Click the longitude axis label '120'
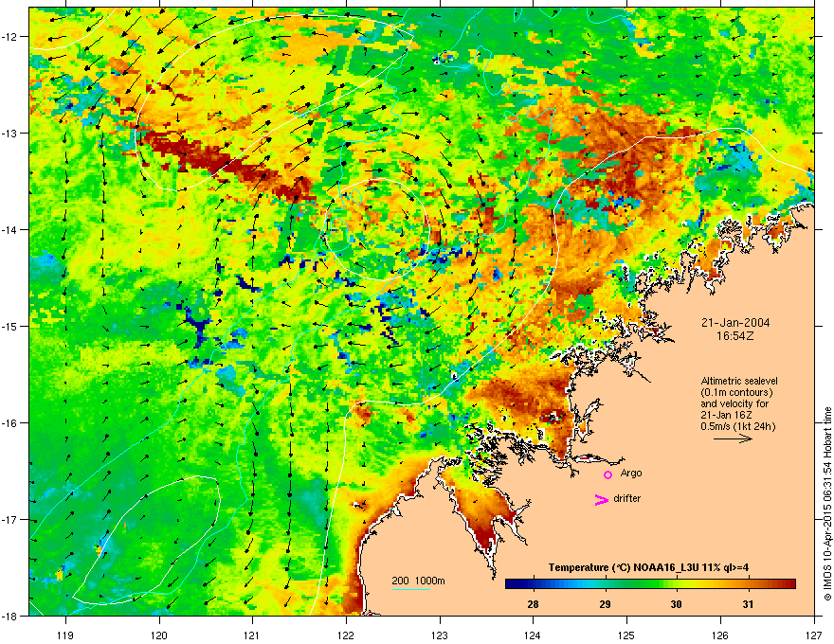 (x=159, y=635)
